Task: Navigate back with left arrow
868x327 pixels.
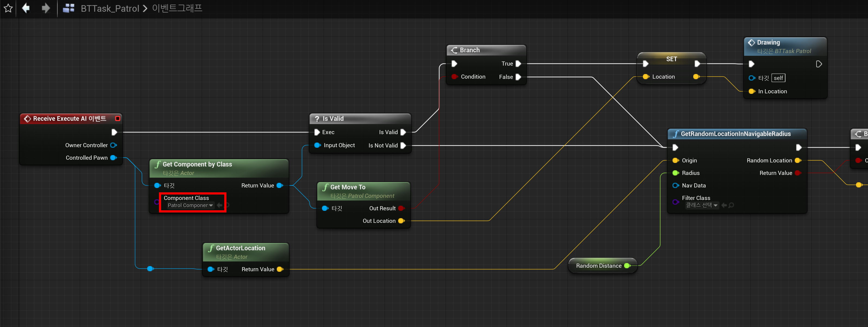Action: click(26, 8)
